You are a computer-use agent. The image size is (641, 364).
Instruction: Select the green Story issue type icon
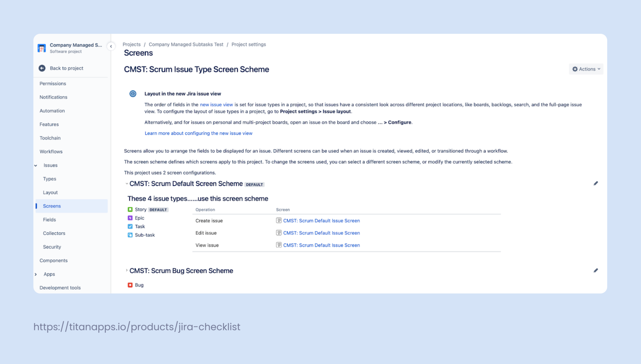tap(130, 209)
